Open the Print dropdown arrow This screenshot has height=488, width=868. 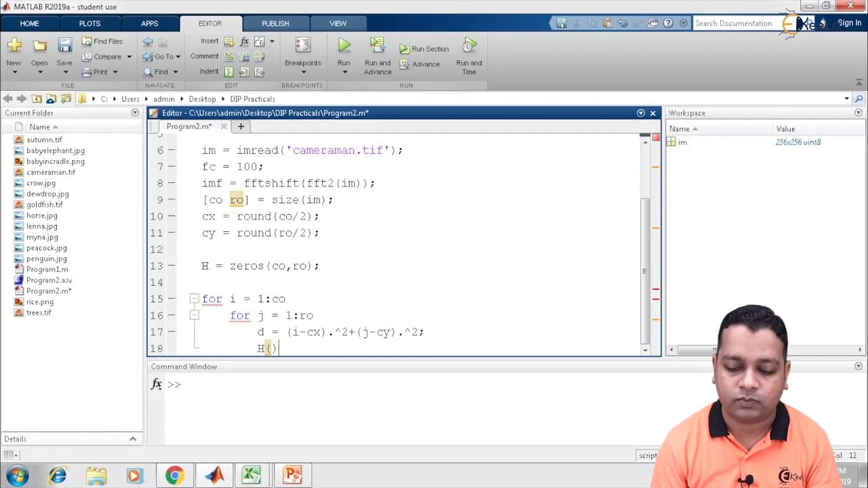click(x=115, y=72)
